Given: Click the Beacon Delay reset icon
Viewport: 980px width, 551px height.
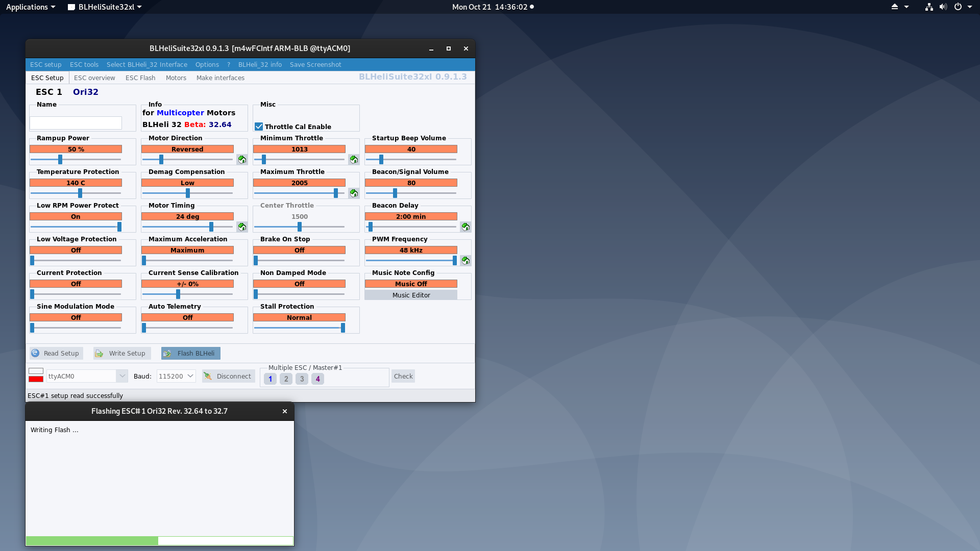Looking at the screenshot, I should point(465,227).
